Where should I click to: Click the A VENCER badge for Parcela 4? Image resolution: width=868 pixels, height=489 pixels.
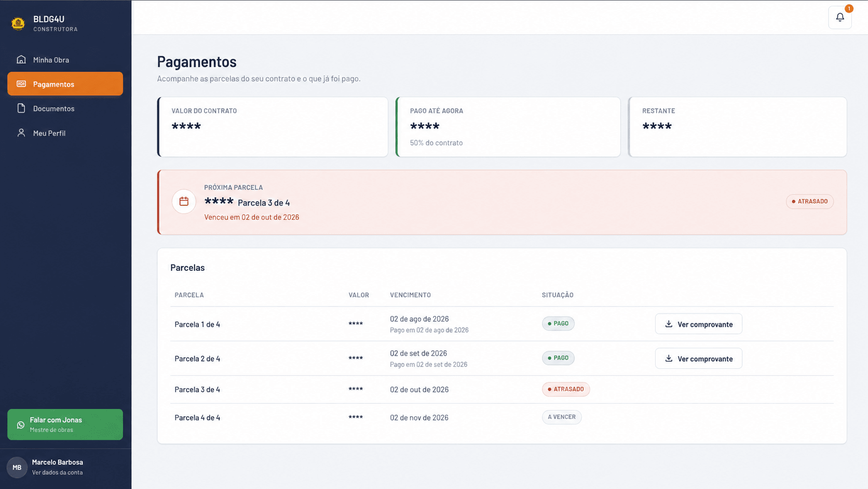point(562,417)
